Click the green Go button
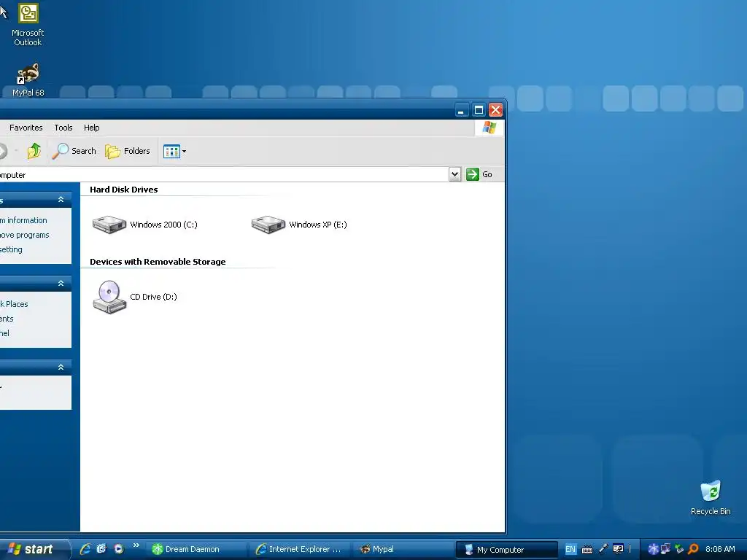This screenshot has width=747, height=560. click(479, 174)
